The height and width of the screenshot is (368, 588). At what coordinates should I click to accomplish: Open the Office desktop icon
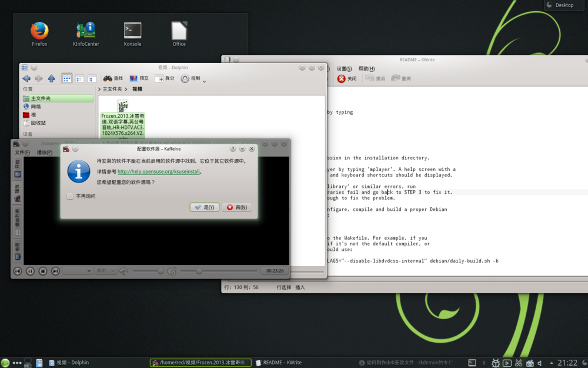coord(179,34)
